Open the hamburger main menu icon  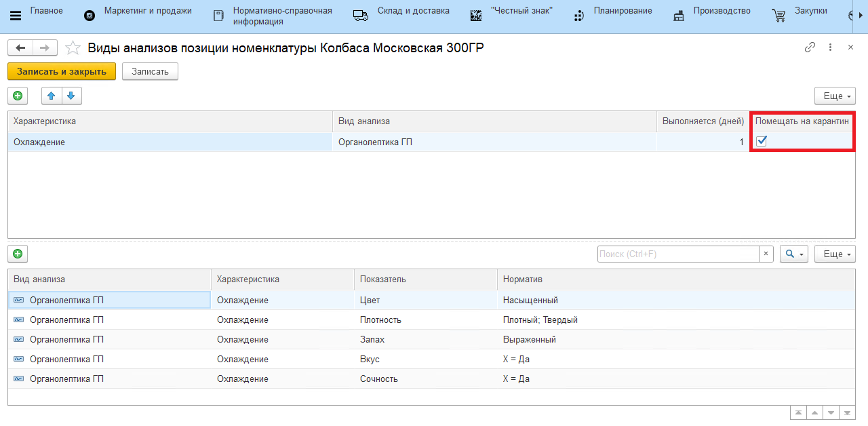[x=15, y=16]
